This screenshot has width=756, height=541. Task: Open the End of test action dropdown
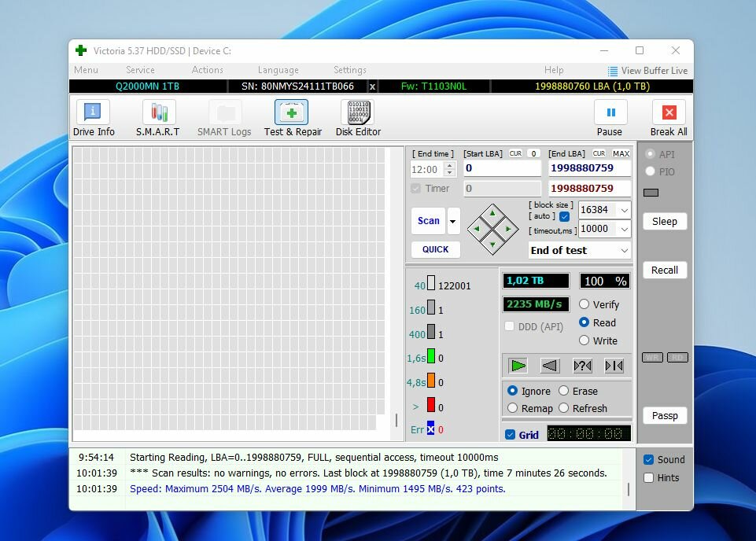624,251
